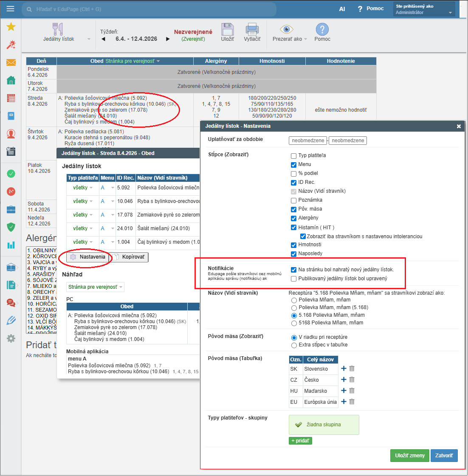
Task: Click the Zverejniť publish link
Action: click(x=193, y=39)
